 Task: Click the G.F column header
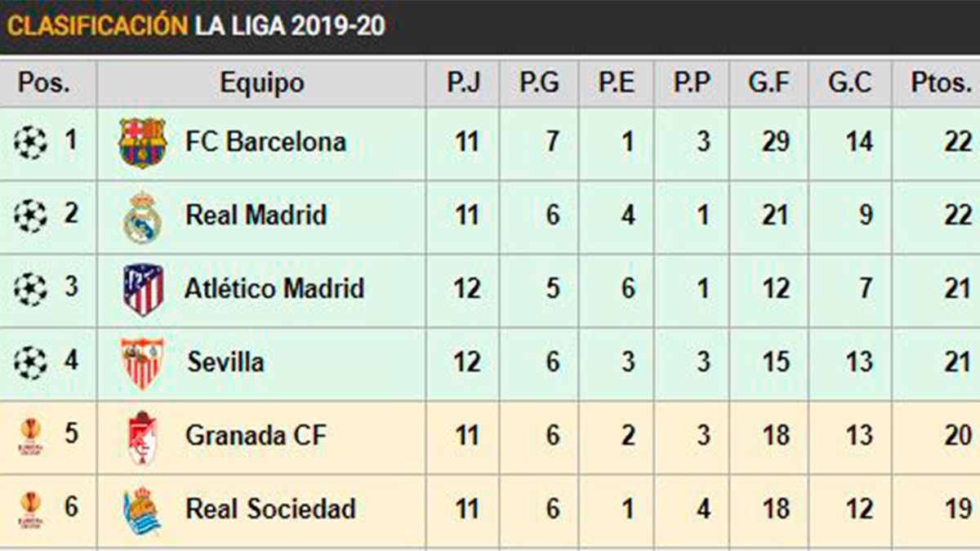click(x=769, y=82)
